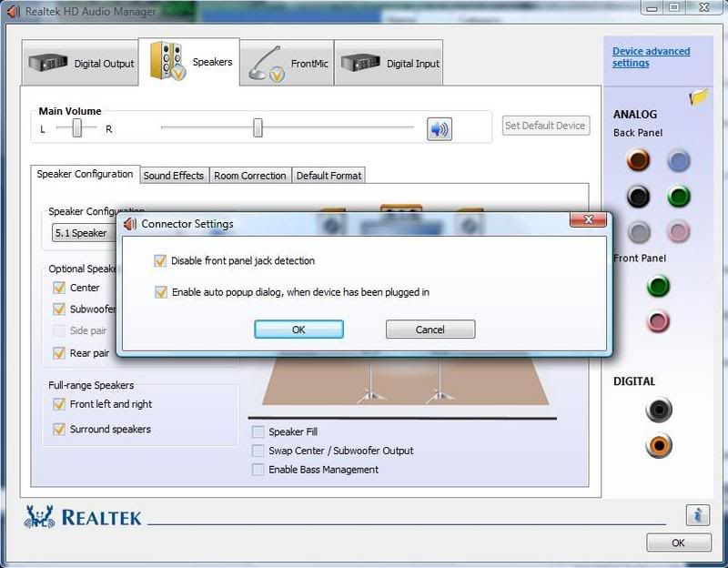Image resolution: width=728 pixels, height=568 pixels.
Task: Click the orange back panel jack
Action: 639,160
